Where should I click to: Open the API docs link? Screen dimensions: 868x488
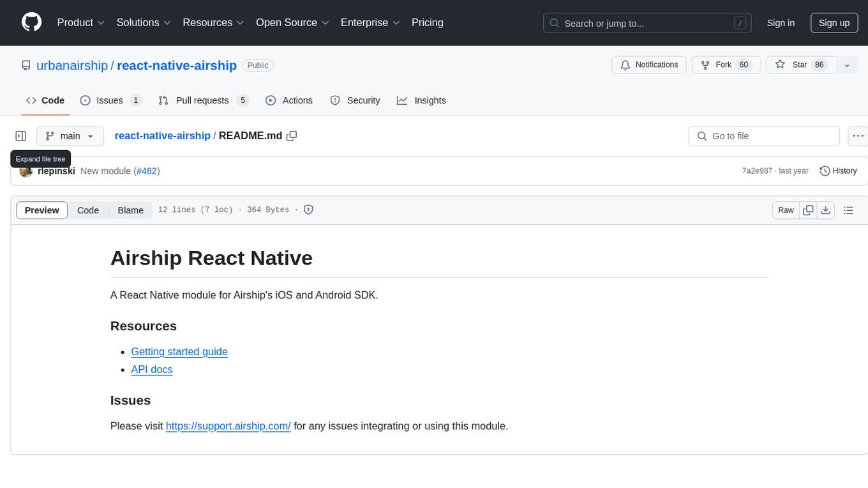[152, 369]
